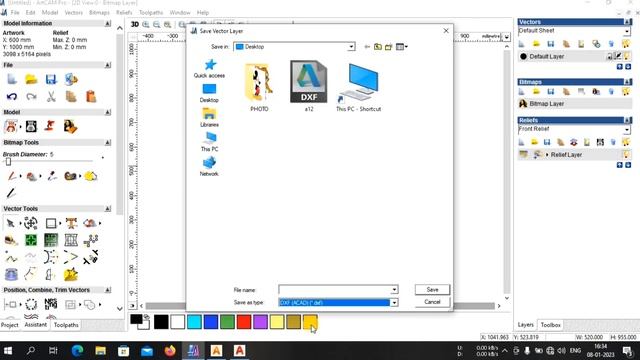Click the back arrow in Save dialog
This screenshot has height=360, width=640.
click(367, 47)
